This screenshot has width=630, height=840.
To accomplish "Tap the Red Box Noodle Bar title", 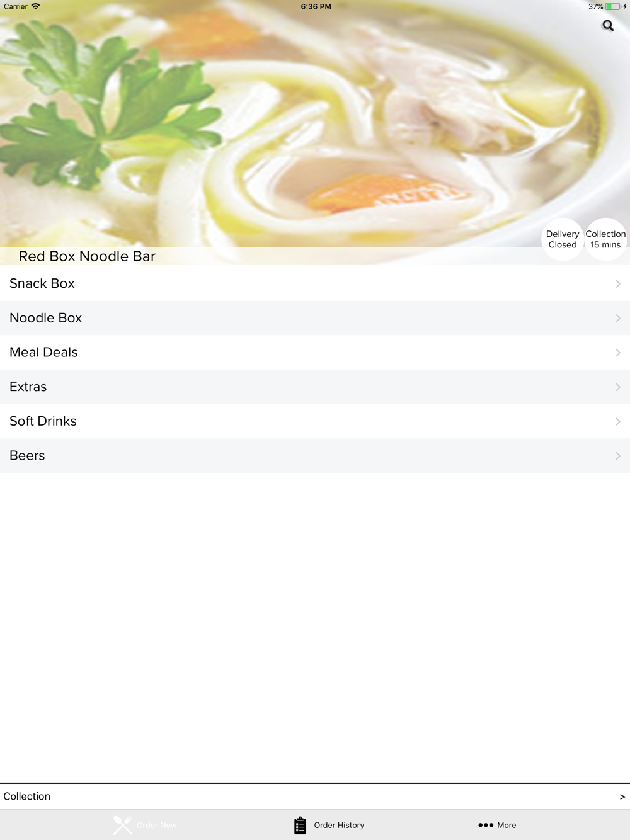I will tap(87, 256).
